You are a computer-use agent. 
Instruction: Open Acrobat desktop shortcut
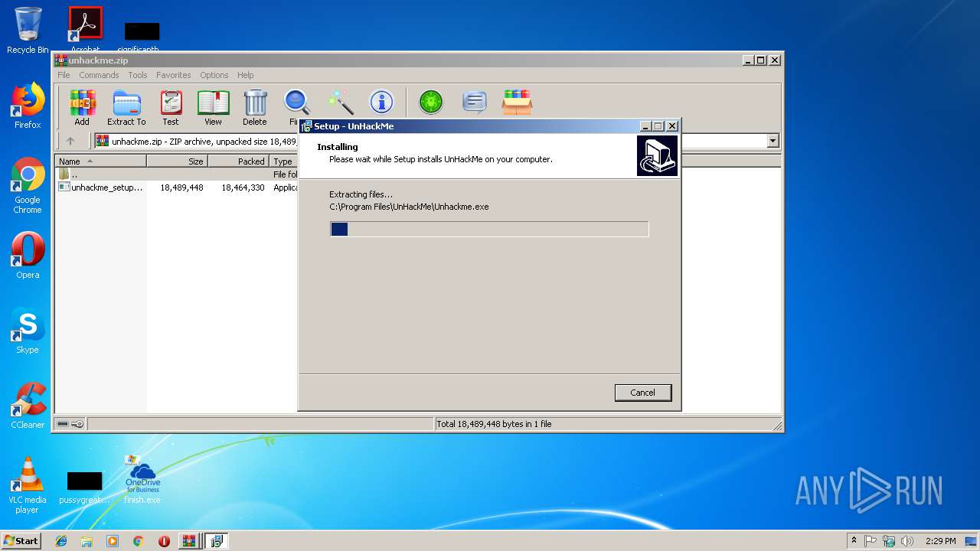click(86, 29)
